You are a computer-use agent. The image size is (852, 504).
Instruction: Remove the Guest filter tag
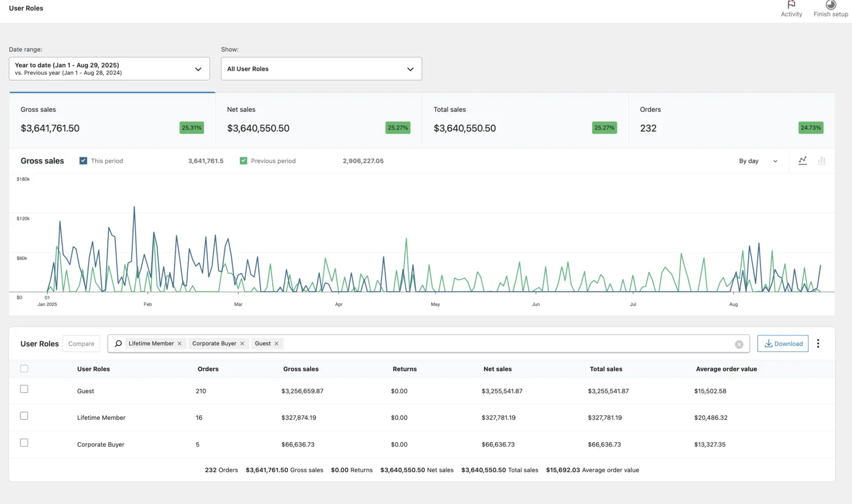[277, 344]
